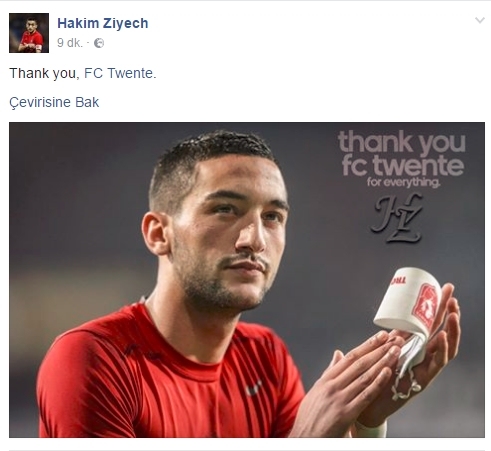The image size is (491, 451).
Task: Open the post via '9 dk.' timestamp
Action: [x=69, y=43]
